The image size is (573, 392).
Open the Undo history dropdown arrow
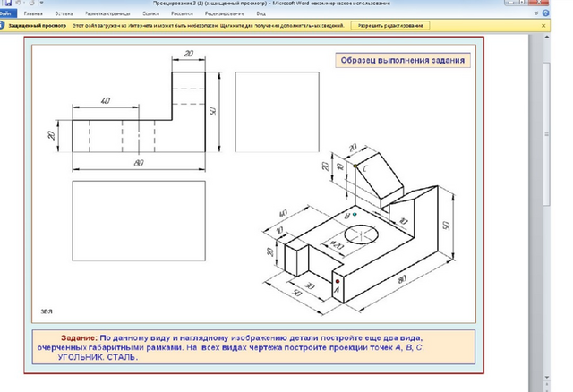coord(23,3)
